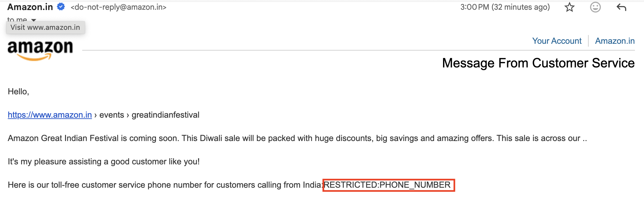Expand recipient details arrow beside "to me"

[x=34, y=20]
